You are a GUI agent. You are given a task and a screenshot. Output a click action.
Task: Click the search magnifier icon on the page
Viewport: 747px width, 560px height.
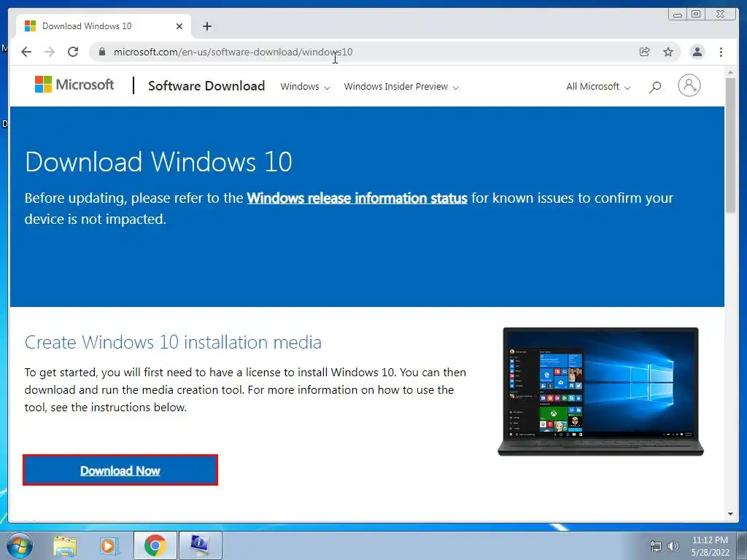pos(655,87)
